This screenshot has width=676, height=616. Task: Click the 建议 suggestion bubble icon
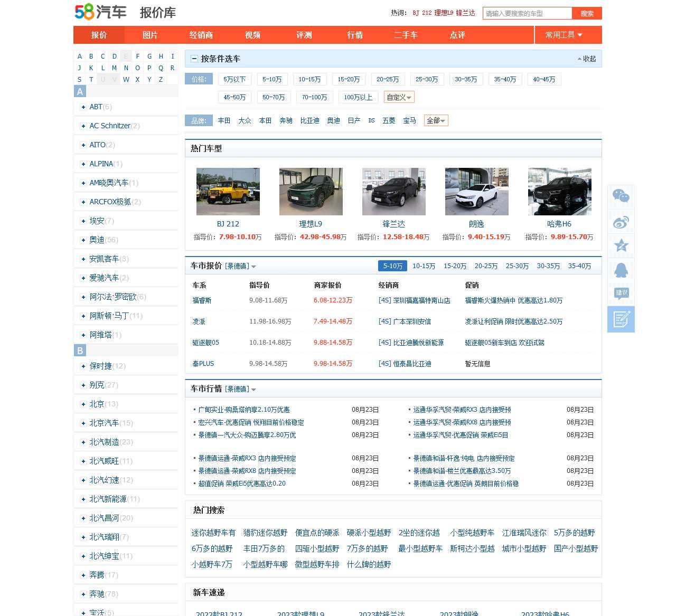coord(621,293)
